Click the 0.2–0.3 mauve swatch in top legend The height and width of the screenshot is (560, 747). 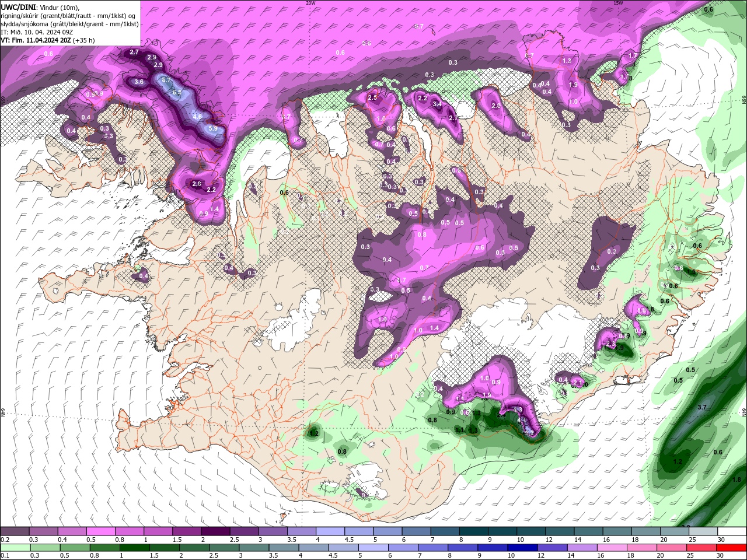(x=15, y=531)
